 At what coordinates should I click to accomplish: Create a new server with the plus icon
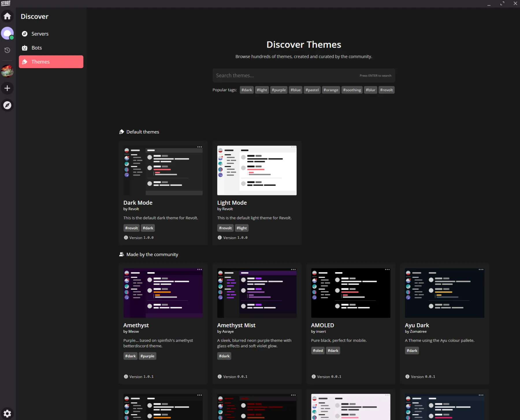coord(7,88)
